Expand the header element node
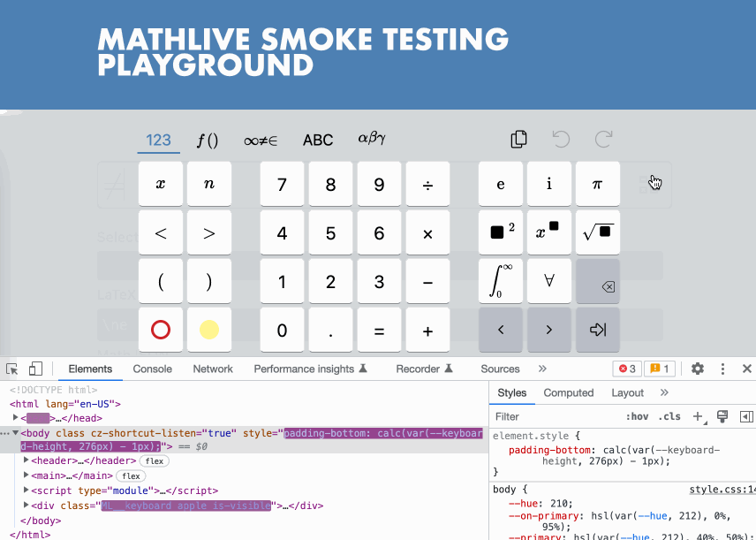 point(26,460)
